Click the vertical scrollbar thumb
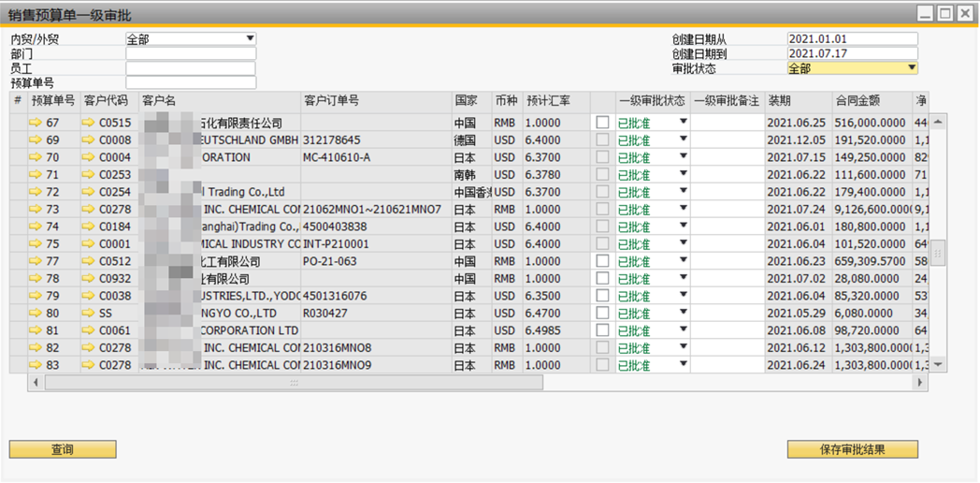 click(x=938, y=253)
